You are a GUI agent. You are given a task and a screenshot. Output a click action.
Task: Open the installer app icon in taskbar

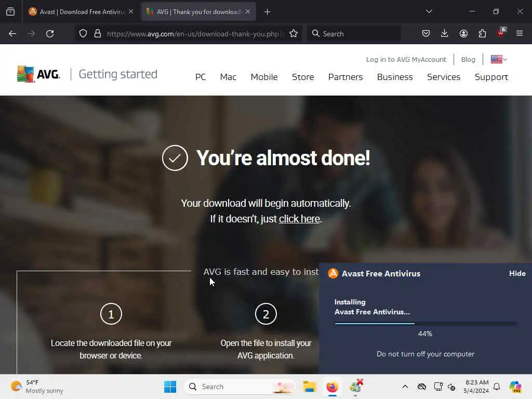tap(356, 386)
